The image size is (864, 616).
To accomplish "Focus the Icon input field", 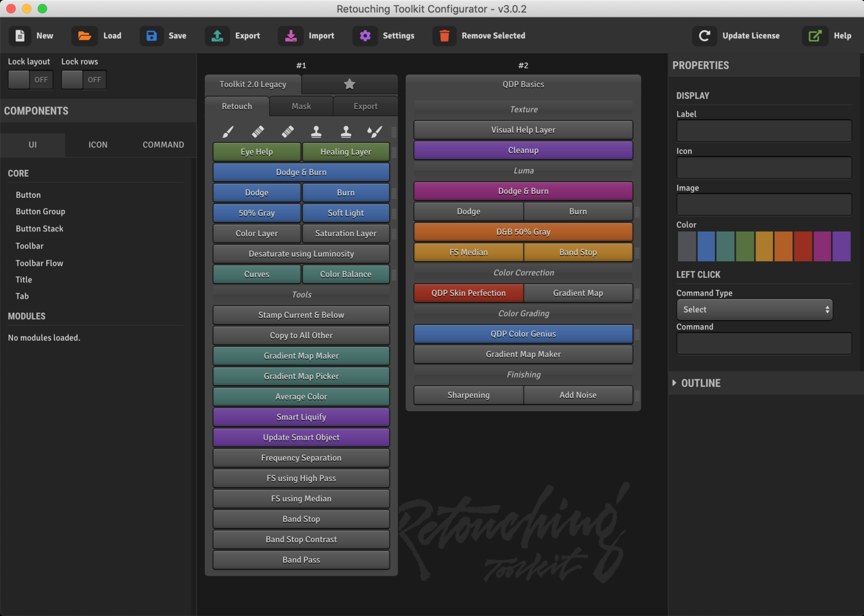I will point(764,168).
